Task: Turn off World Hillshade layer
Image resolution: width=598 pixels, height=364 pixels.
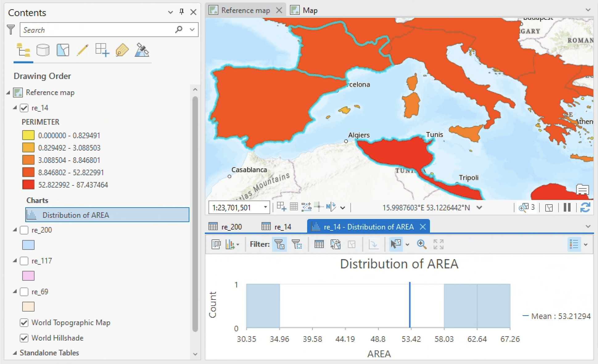Action: (x=24, y=338)
